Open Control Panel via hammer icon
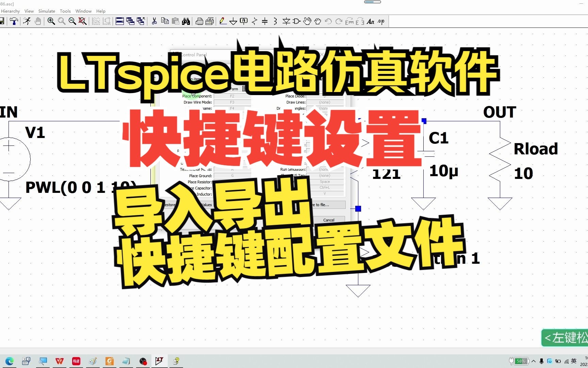Image resolution: width=588 pixels, height=368 pixels. coord(14,21)
